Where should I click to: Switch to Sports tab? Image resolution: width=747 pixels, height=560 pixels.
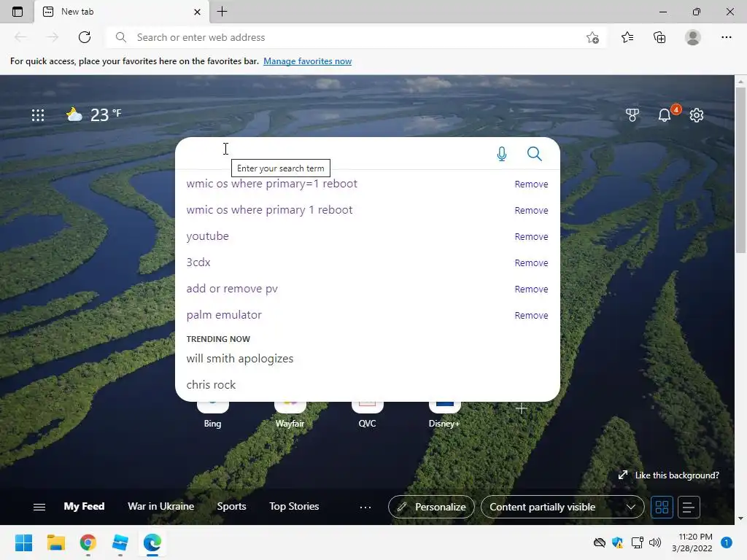pyautogui.click(x=231, y=506)
